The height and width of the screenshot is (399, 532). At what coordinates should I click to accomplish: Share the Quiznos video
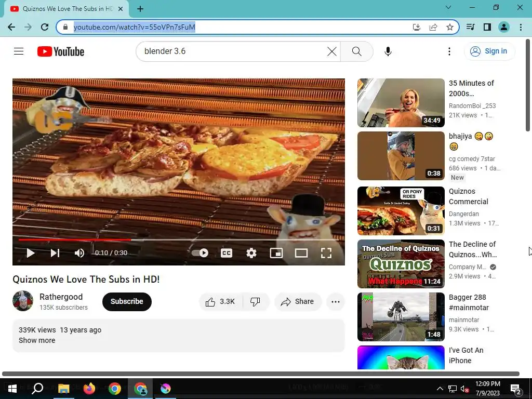click(298, 302)
